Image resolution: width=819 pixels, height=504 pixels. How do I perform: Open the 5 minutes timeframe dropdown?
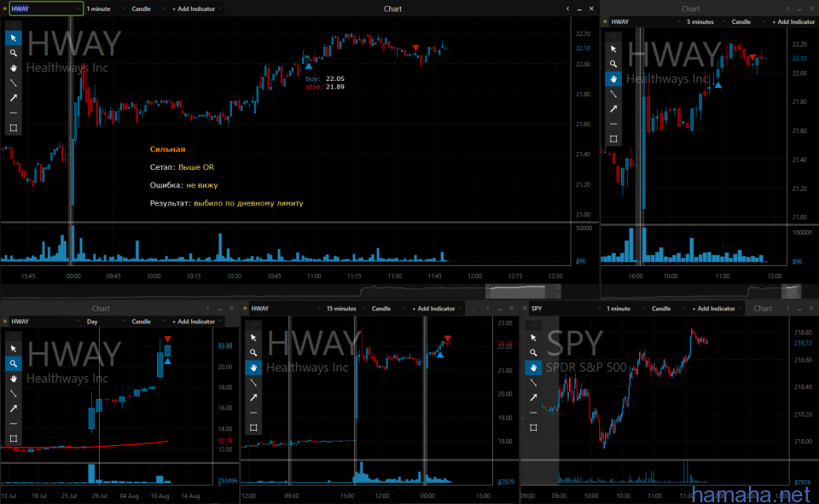[705, 22]
